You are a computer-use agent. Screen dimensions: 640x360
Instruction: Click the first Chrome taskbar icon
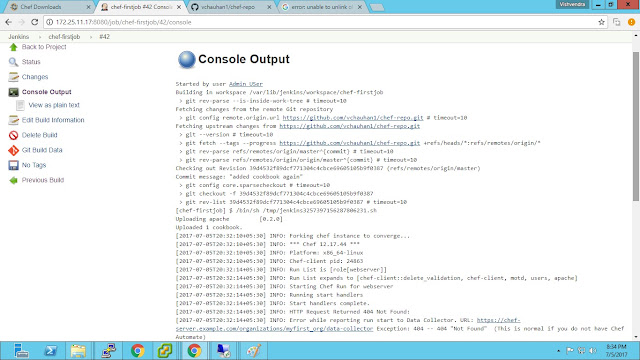pos(138,351)
